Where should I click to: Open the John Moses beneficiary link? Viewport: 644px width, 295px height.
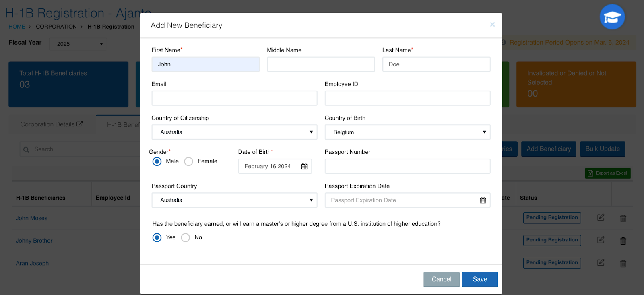(x=32, y=218)
